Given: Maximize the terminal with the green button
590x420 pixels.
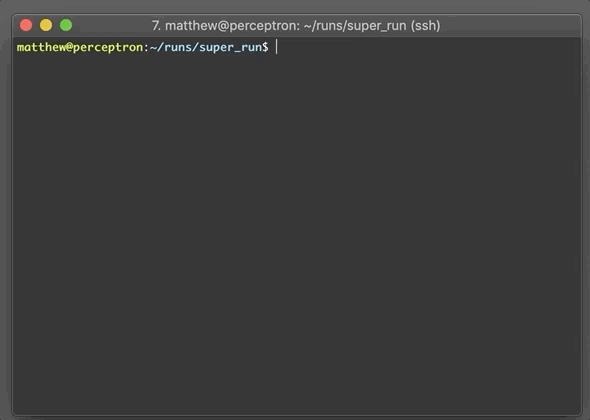Looking at the screenshot, I should click(x=66, y=25).
